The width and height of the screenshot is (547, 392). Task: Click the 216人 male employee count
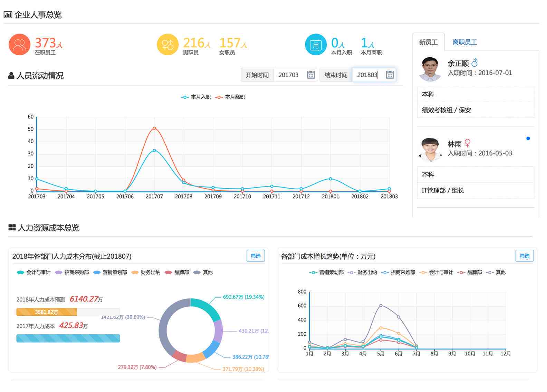pyautogui.click(x=197, y=43)
